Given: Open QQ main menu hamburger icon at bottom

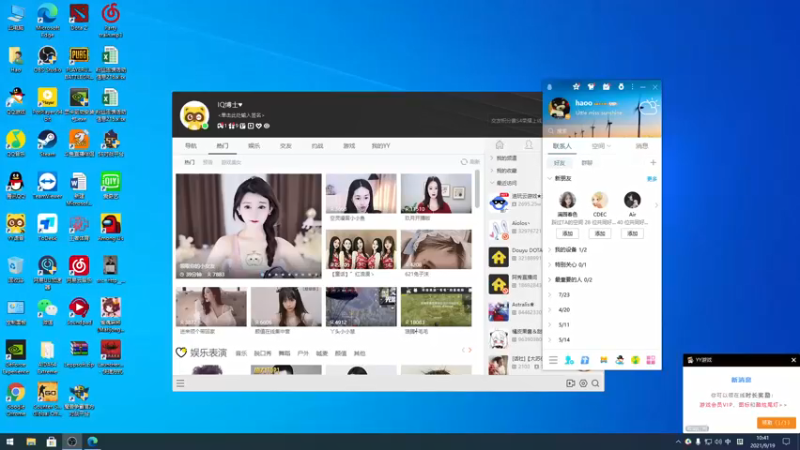Looking at the screenshot, I should point(553,360).
